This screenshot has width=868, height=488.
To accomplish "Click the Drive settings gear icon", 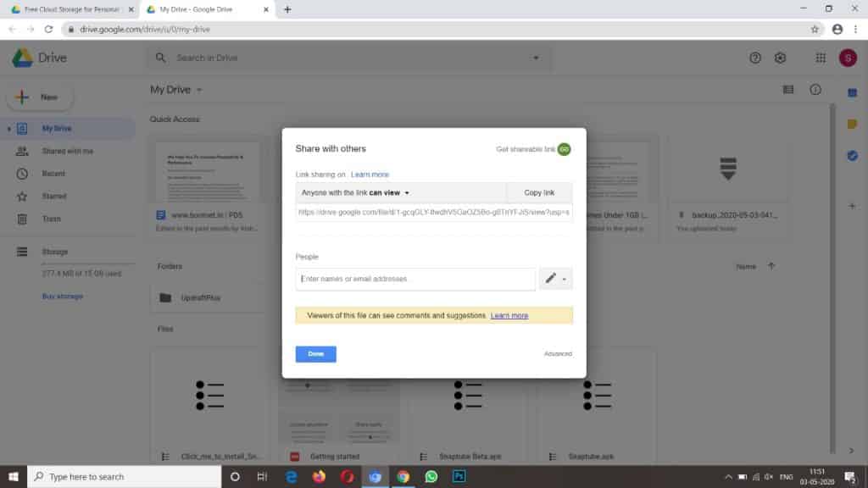I will click(781, 58).
